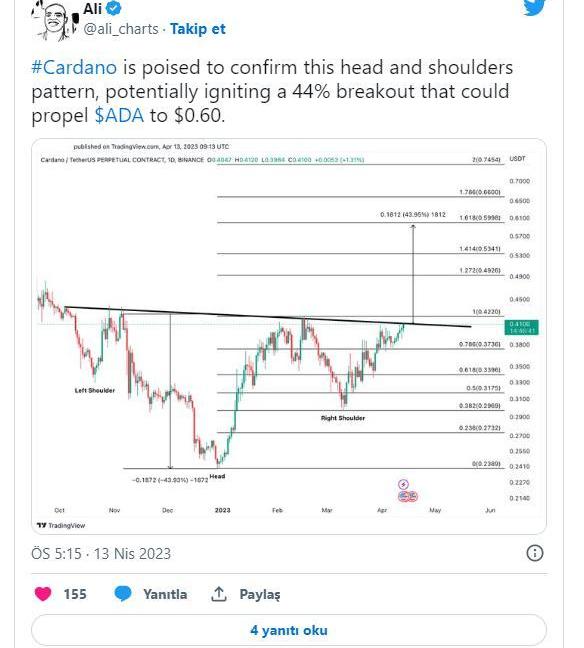
Task: Click the TradingView logo in chart
Action: point(61,525)
